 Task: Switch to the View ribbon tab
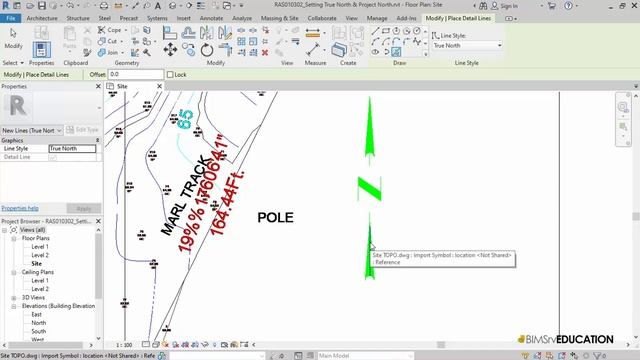point(351,18)
